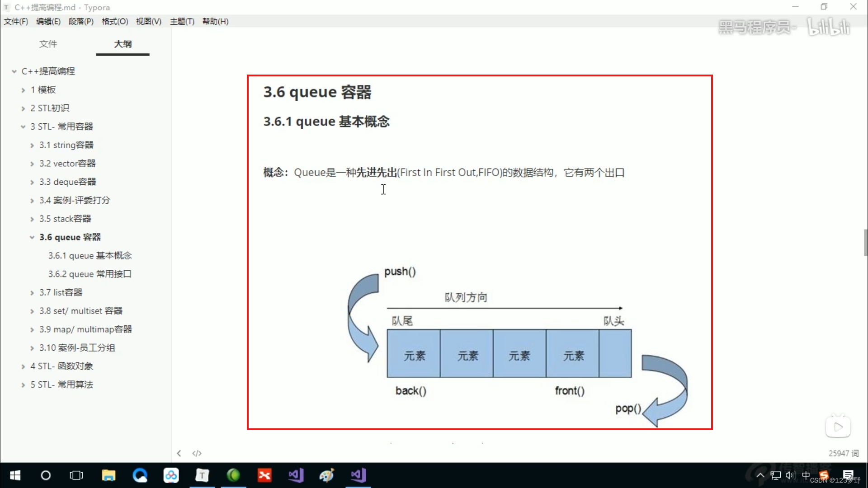Open the 主题(T) menu

182,21
